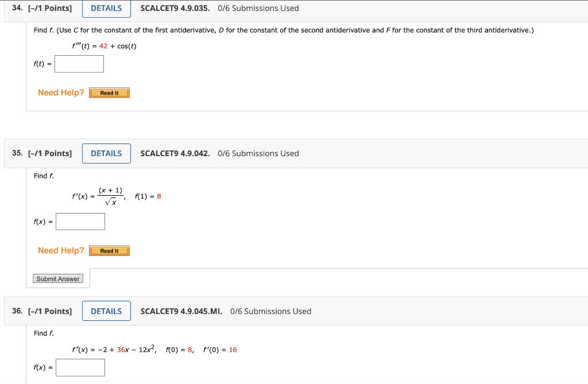Screen dimensions: 588x384
Task: Click the 0/6 Submissions Used for problem 34
Action: [257, 8]
